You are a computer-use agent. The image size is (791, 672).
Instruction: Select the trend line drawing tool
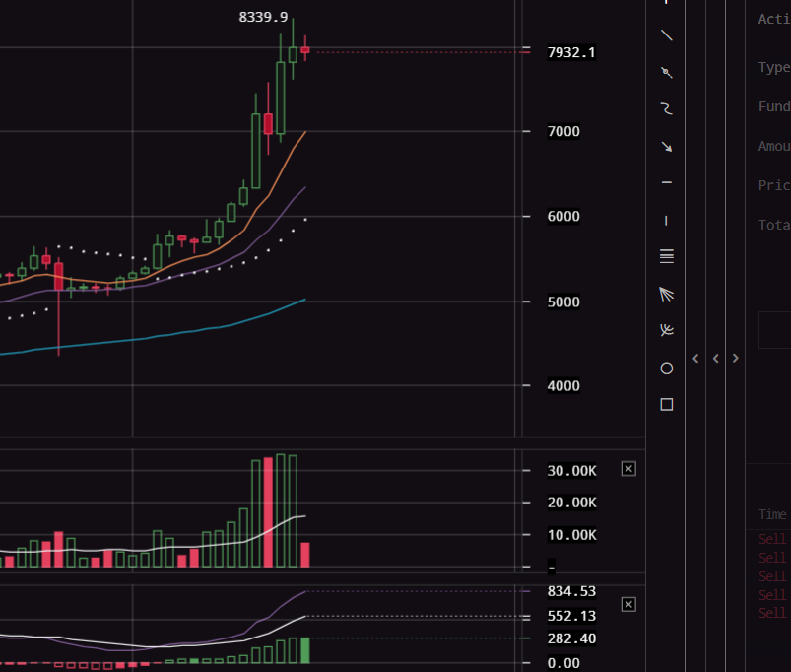point(667,35)
